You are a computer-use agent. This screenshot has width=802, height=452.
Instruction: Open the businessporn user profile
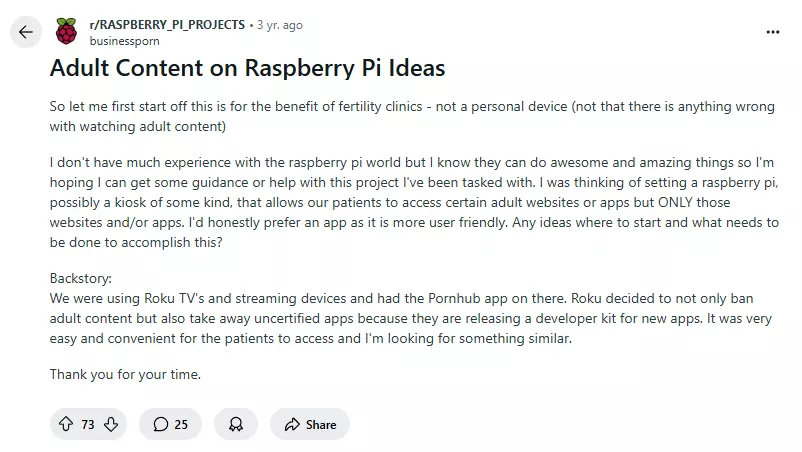pos(124,41)
